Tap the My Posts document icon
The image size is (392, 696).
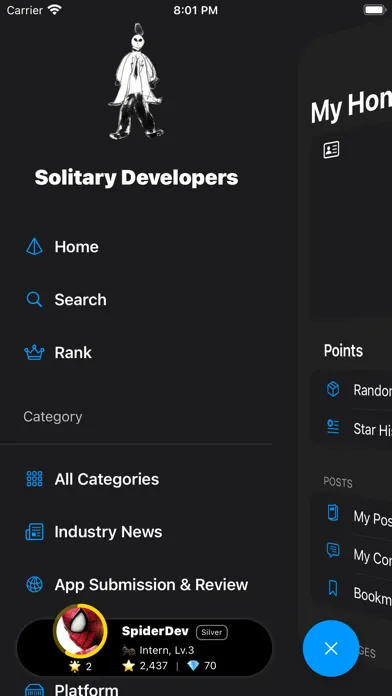pyautogui.click(x=333, y=513)
